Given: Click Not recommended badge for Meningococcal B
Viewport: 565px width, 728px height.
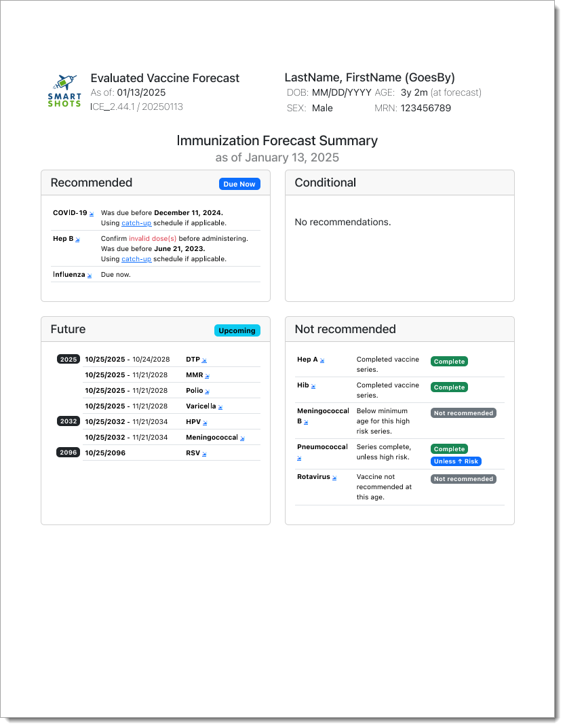Looking at the screenshot, I should click(x=463, y=413).
